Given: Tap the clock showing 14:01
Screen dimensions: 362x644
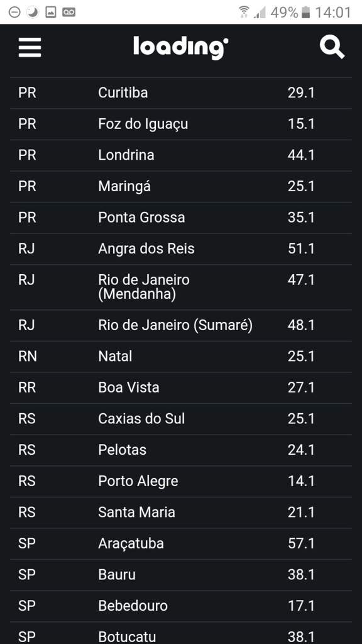Looking at the screenshot, I should (333, 13).
